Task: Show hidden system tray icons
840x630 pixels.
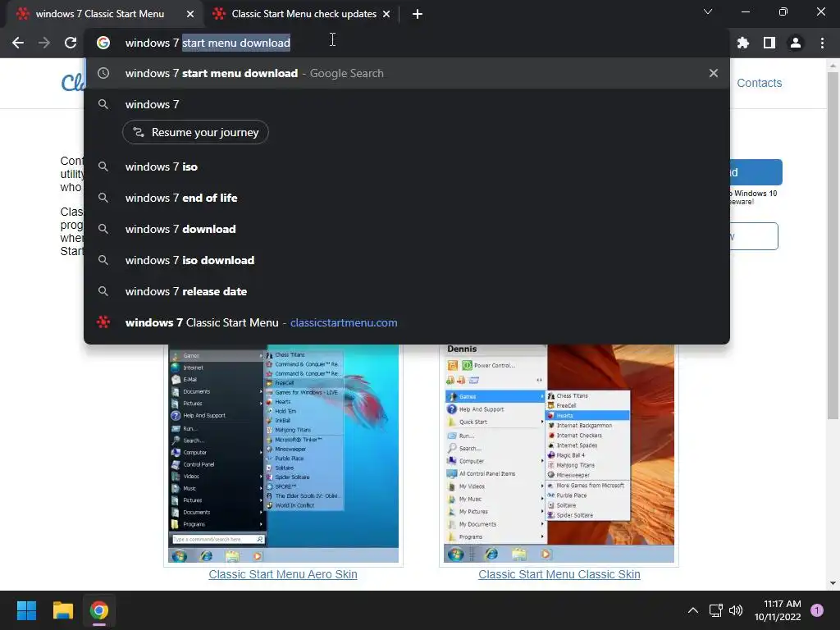Action: [x=692, y=610]
